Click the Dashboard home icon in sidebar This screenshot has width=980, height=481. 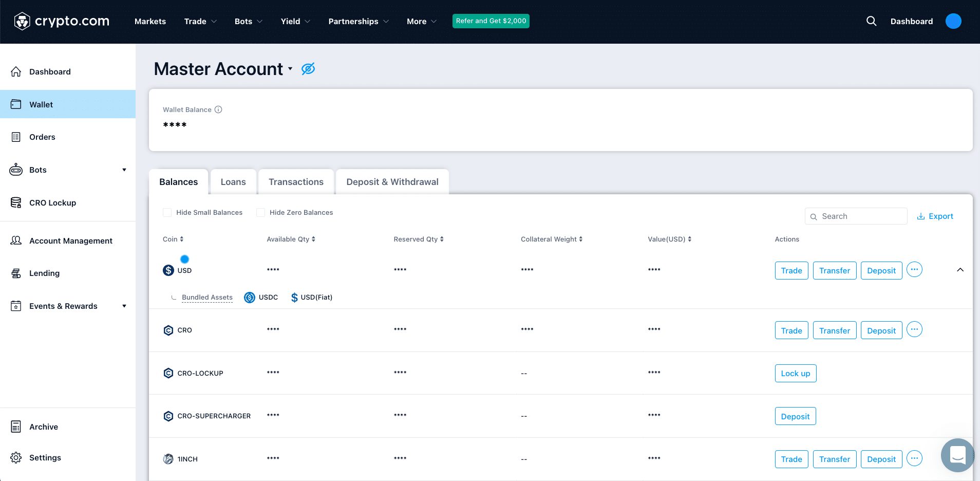pos(16,71)
